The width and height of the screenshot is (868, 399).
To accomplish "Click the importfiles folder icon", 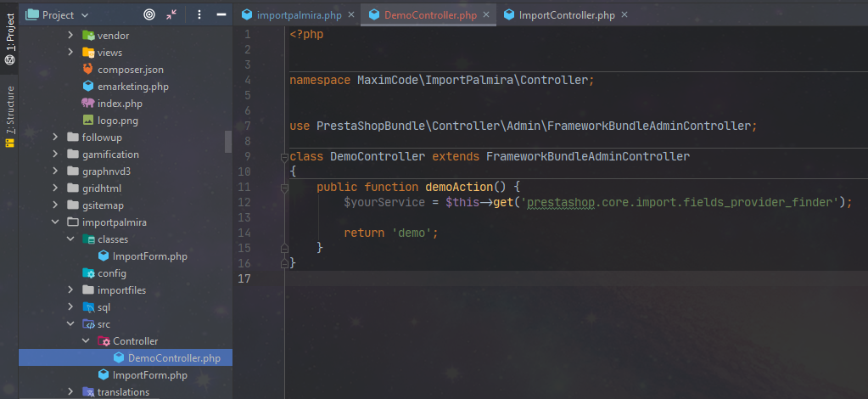I will click(x=88, y=290).
